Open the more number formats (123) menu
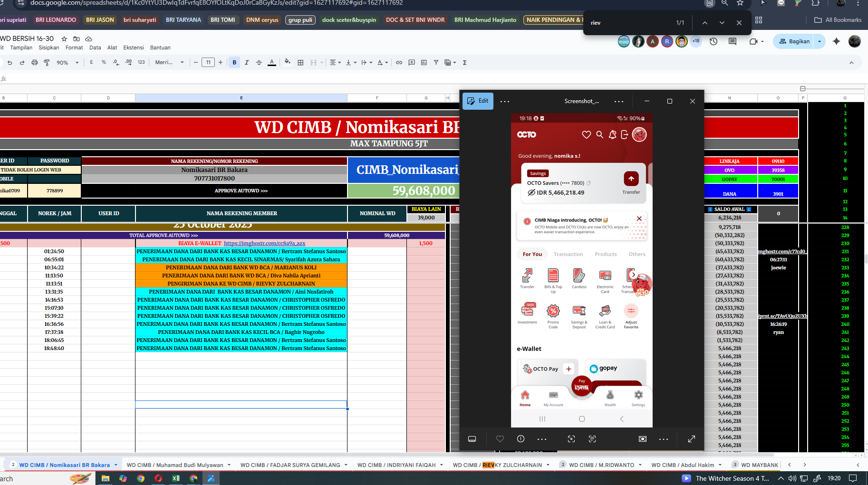 click(141, 62)
